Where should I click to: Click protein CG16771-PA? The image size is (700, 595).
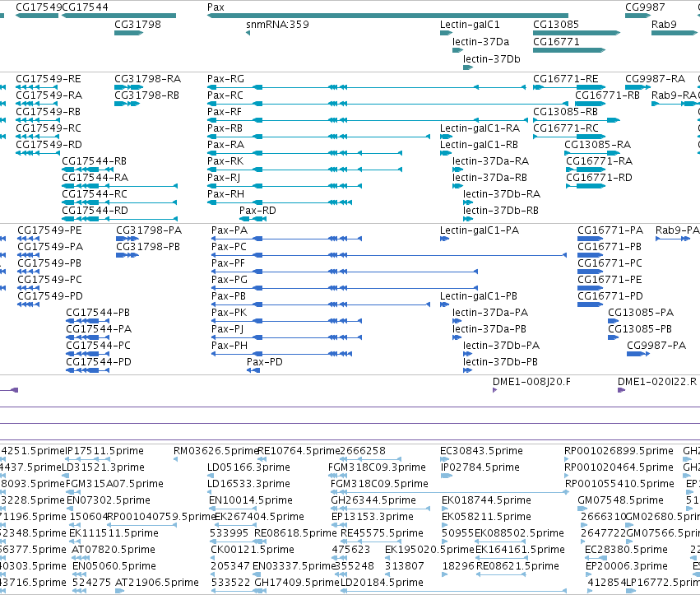pos(590,239)
